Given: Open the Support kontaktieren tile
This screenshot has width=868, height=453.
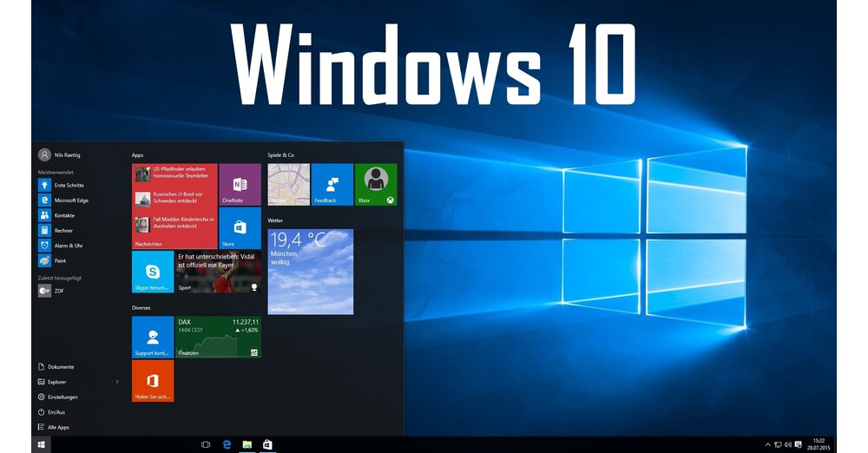Looking at the screenshot, I should coord(153,338).
